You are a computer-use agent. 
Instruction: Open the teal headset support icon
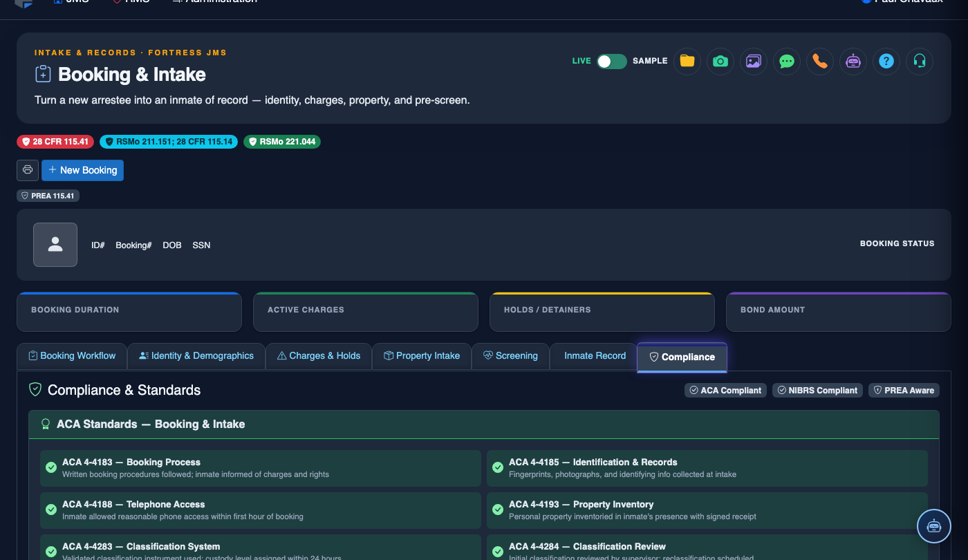[920, 61]
